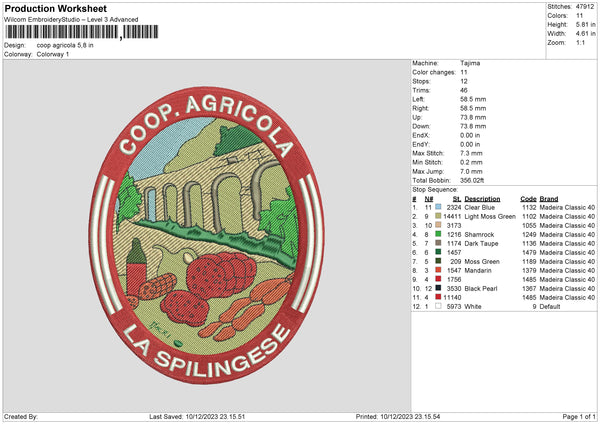Click the width value 4.61 in
The width and height of the screenshot is (600, 424).
586,34
